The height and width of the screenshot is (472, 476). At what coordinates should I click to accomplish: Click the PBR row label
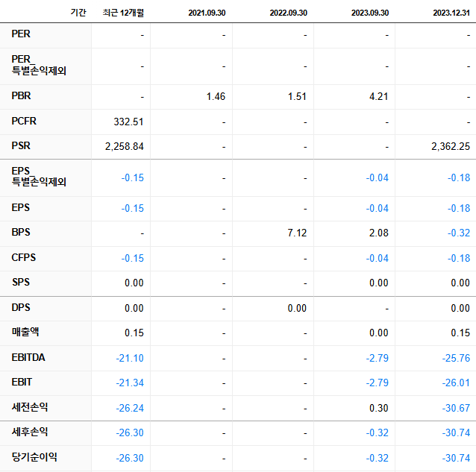pos(21,96)
